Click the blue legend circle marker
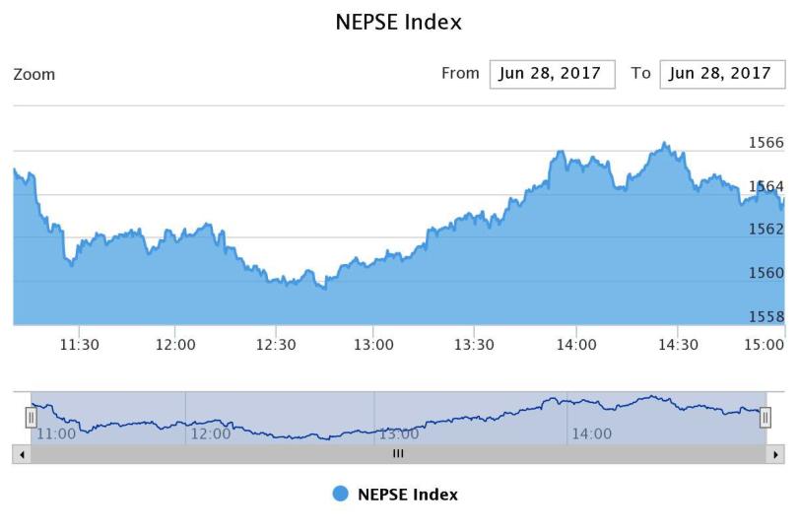798x532 pixels. click(x=341, y=495)
